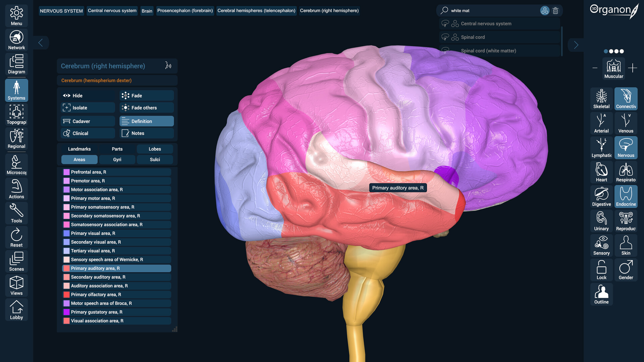
Task: Open the Actions panel in the sidebar
Action: (16, 189)
